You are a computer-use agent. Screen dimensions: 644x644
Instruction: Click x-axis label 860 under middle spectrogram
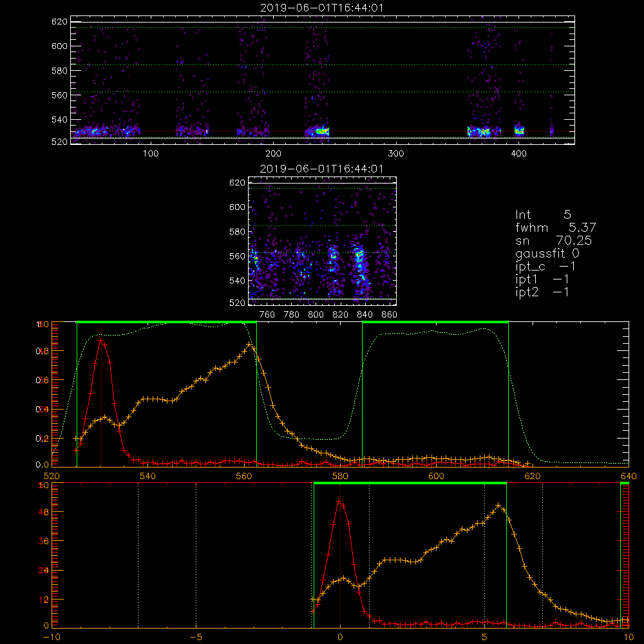click(390, 315)
